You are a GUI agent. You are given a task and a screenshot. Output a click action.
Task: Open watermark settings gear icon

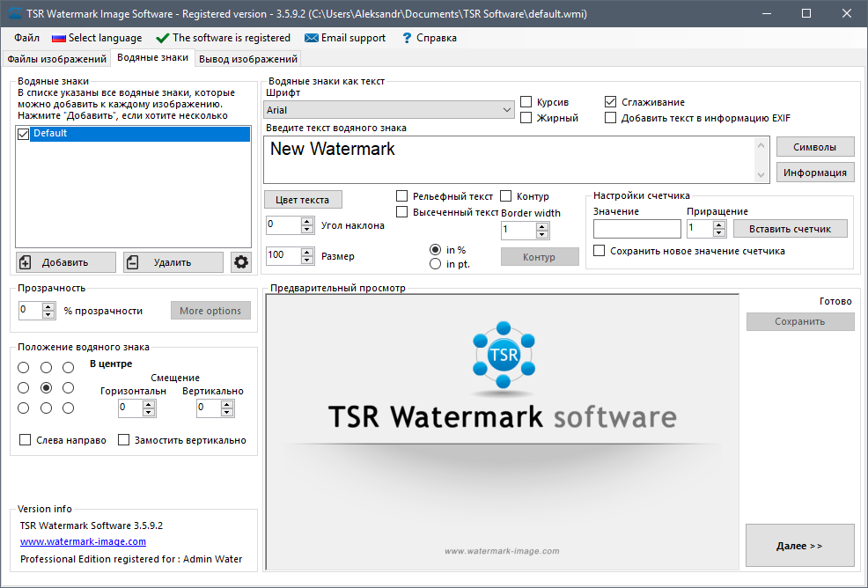pyautogui.click(x=241, y=262)
